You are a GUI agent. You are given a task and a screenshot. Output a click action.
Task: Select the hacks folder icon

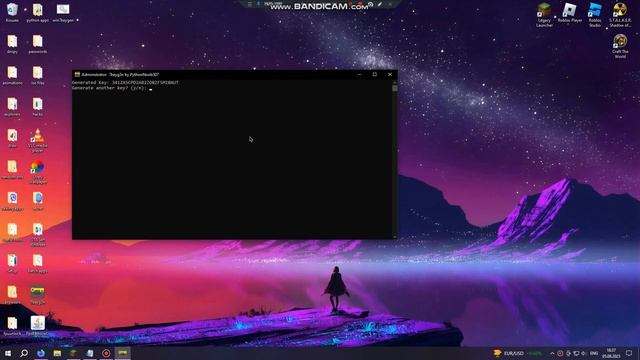click(x=38, y=107)
